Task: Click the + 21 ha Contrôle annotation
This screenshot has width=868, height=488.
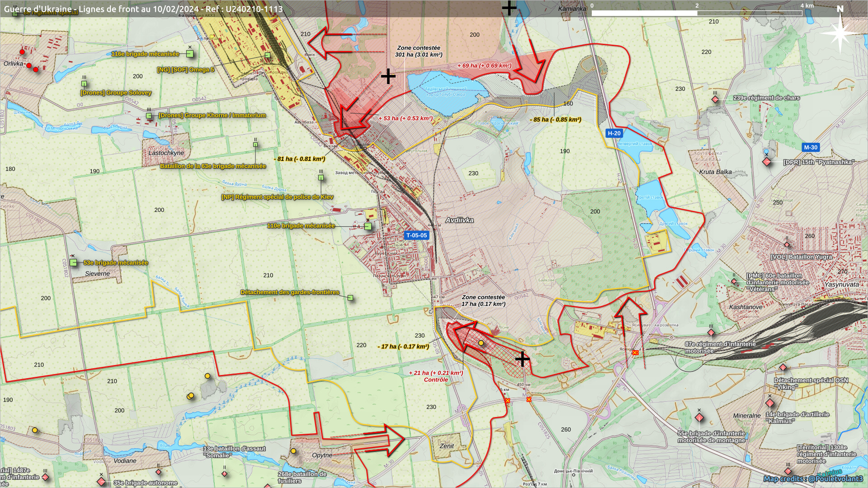Action: [x=436, y=376]
